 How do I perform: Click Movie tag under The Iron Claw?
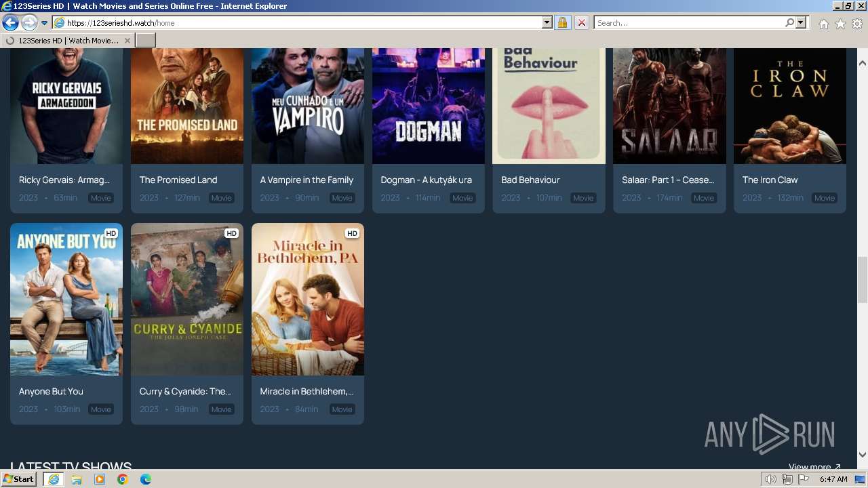(x=825, y=198)
